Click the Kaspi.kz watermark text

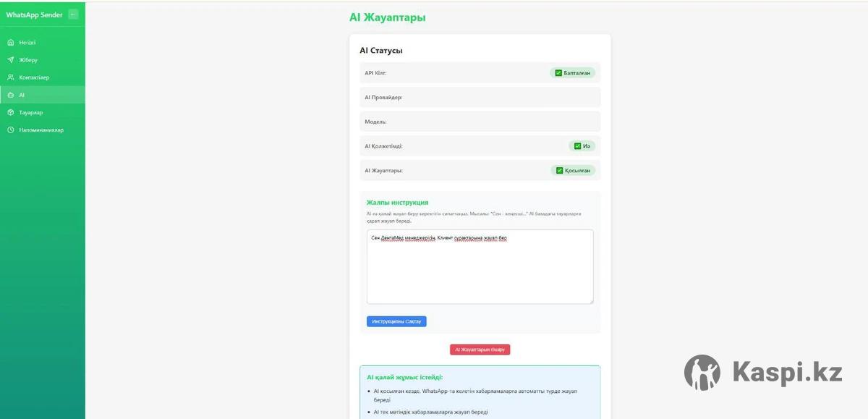[787, 373]
